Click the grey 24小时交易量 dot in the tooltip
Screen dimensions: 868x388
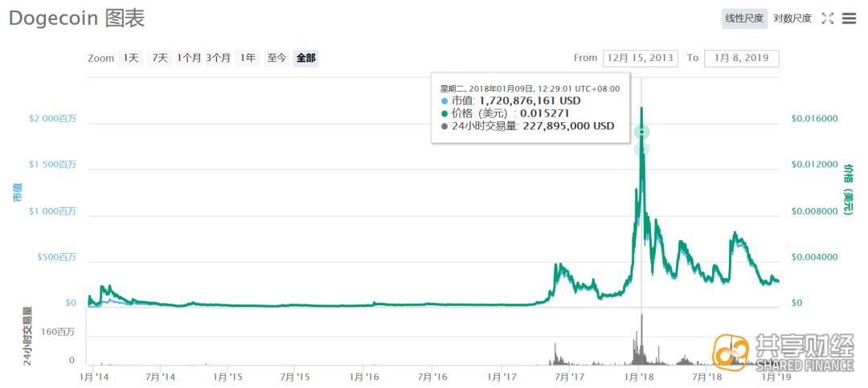444,126
